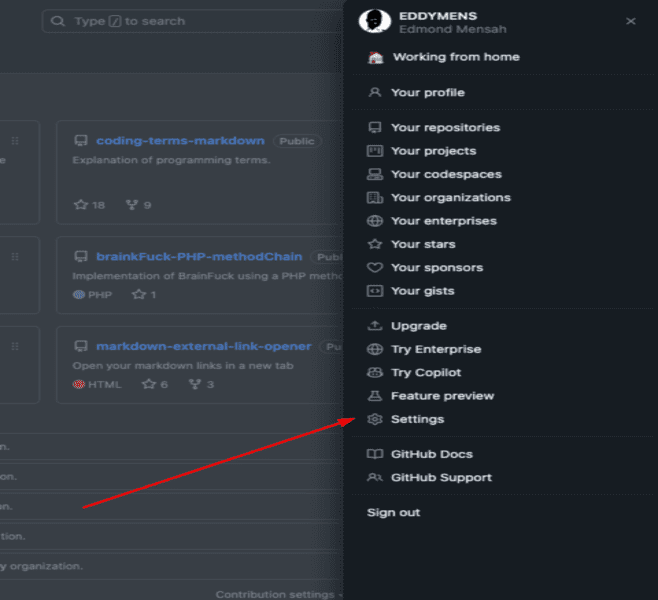Click 9 forks on coding-terms-markdown
Screen dimensions: 658x600
click(138, 205)
